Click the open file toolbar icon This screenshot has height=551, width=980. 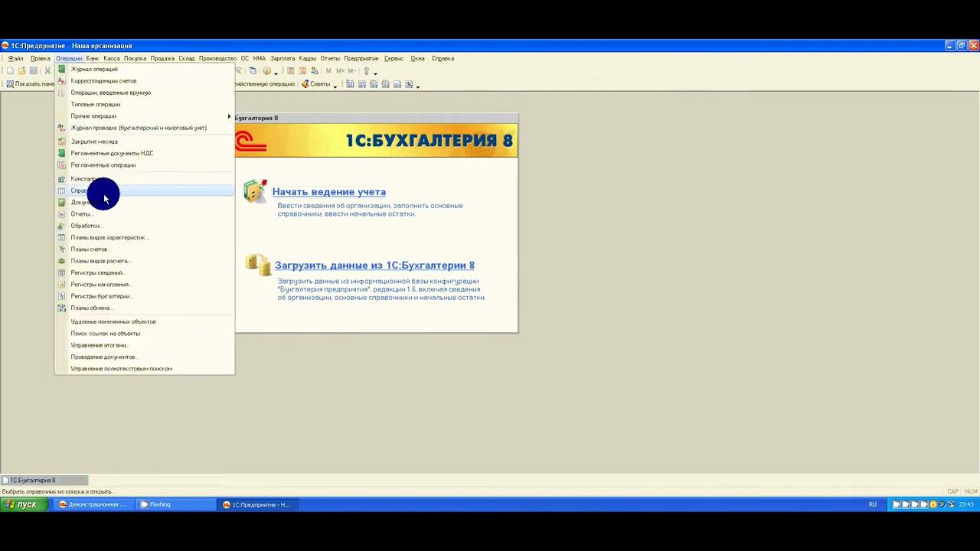[21, 71]
